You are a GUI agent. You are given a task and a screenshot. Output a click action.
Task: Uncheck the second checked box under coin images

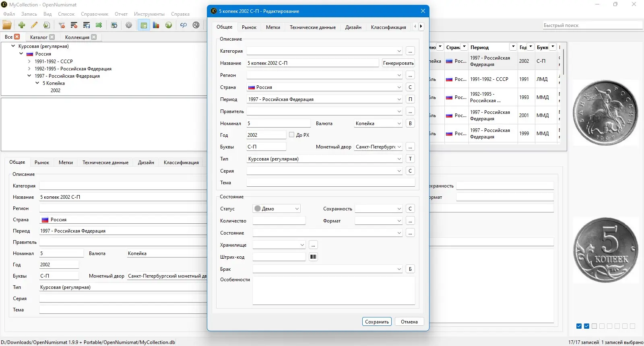click(586, 326)
